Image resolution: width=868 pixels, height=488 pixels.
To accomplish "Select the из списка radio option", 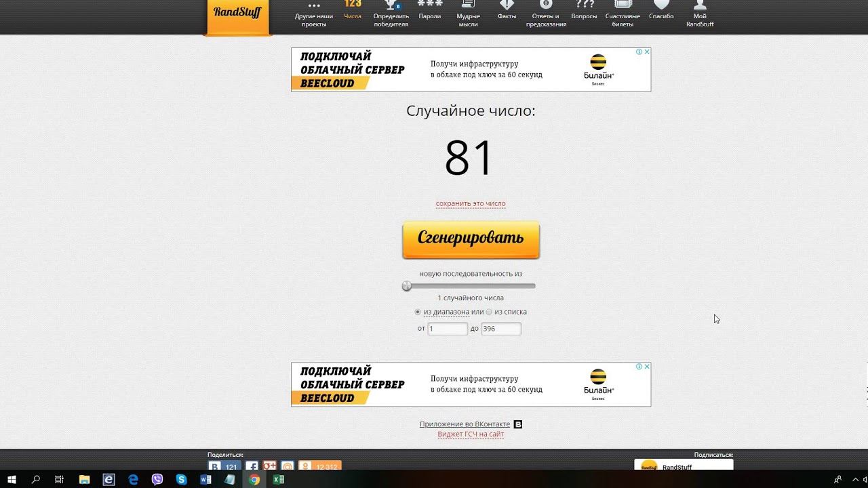I will coord(489,312).
